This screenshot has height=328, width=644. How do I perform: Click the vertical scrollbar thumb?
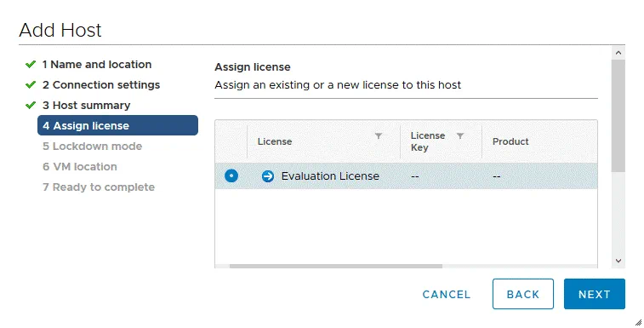pyautogui.click(x=618, y=116)
